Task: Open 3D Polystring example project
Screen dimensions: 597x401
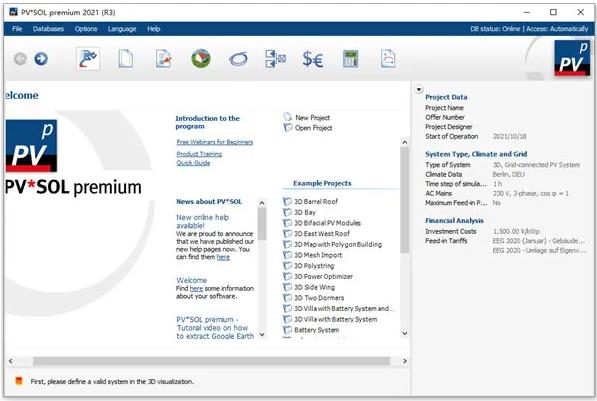Action: (314, 265)
